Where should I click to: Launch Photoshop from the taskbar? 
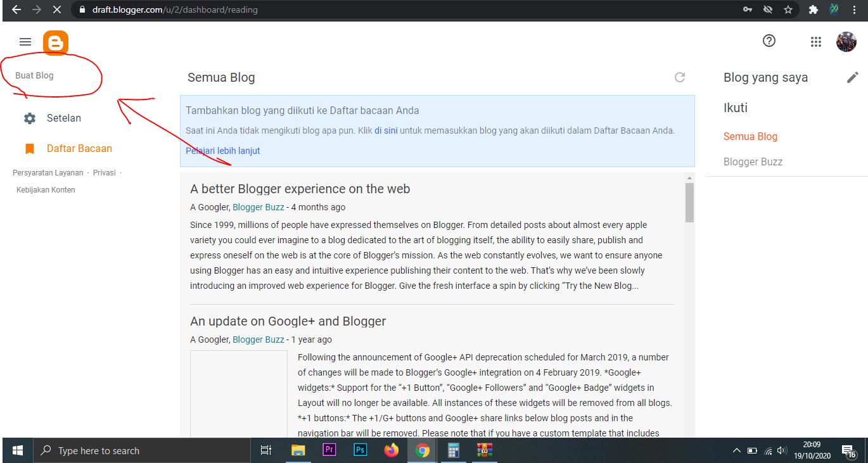361,450
